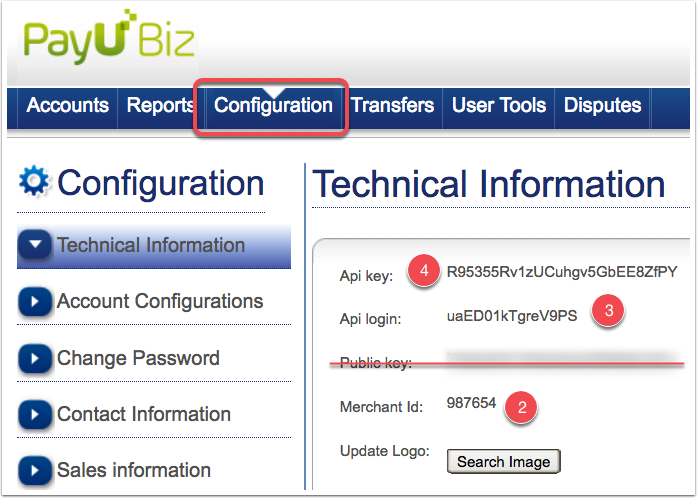Open Contact Information sidebar link
The height and width of the screenshot is (498, 697).
click(144, 414)
